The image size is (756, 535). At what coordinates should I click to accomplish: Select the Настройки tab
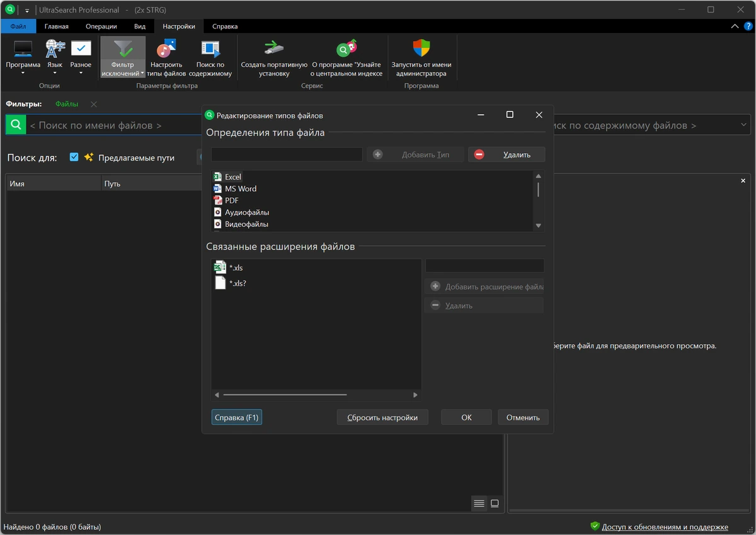pyautogui.click(x=179, y=26)
